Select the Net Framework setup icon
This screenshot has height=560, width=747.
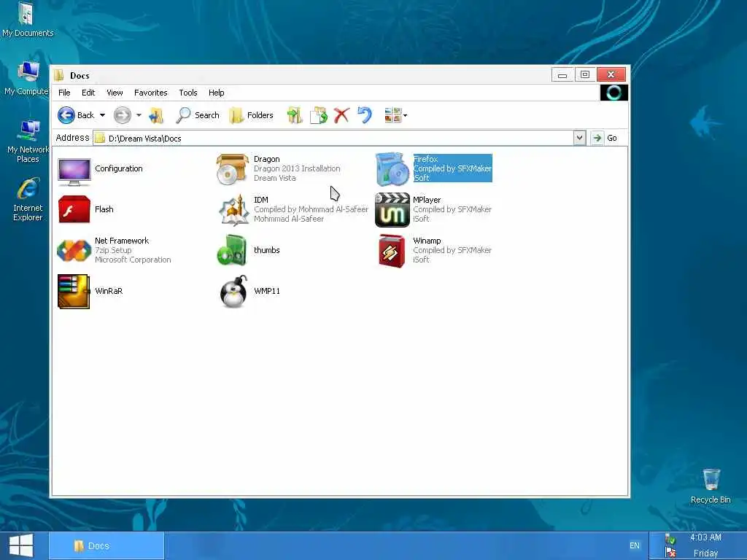pos(74,250)
